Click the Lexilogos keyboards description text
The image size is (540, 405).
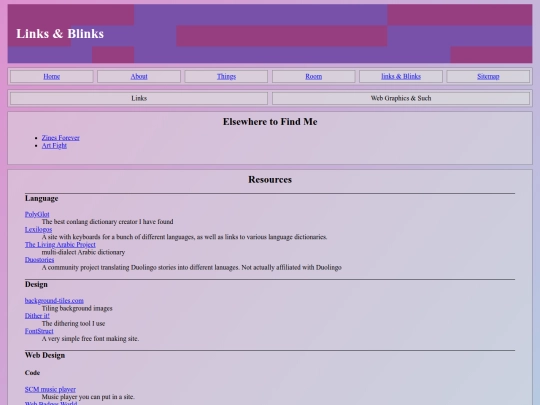(184, 237)
